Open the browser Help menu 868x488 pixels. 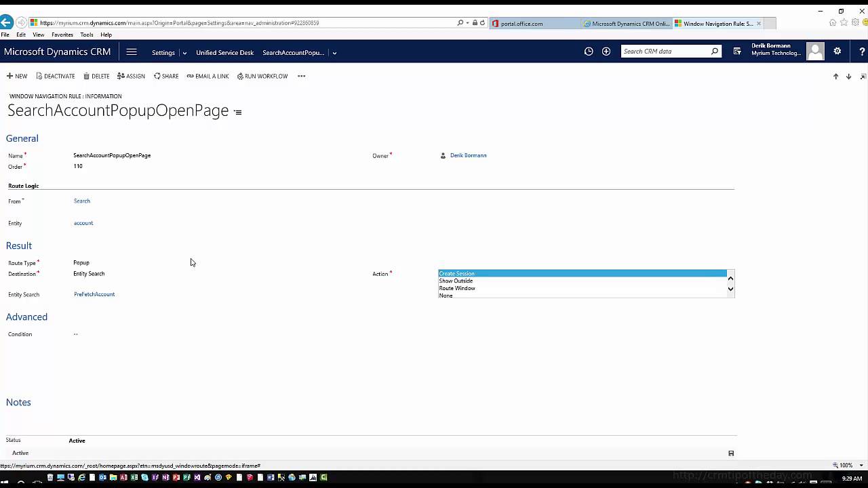tap(106, 35)
